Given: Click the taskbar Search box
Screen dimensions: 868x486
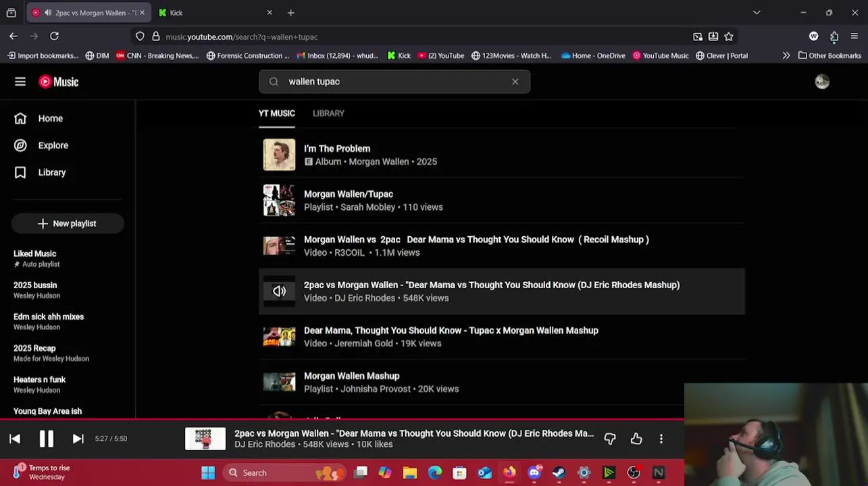Looking at the screenshot, I should [x=284, y=473].
